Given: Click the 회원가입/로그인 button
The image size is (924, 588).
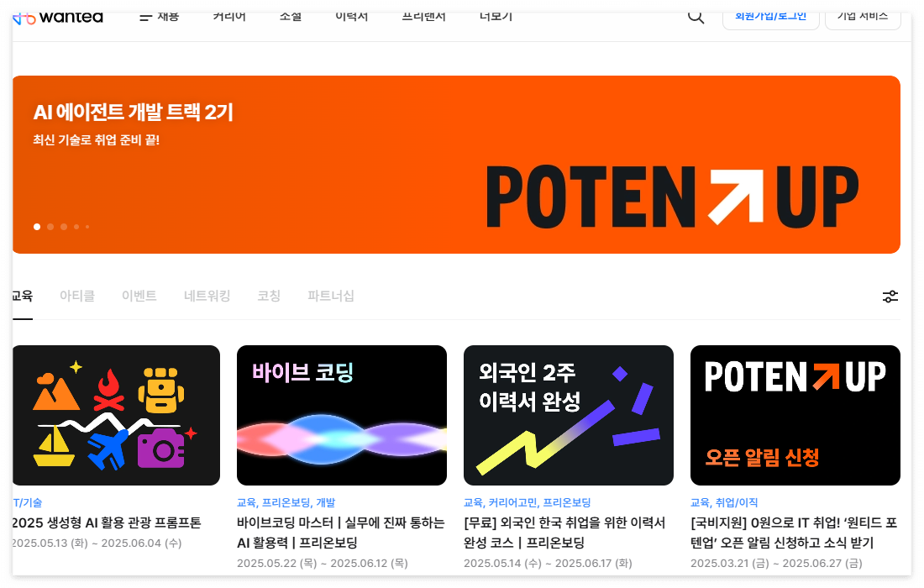Looking at the screenshot, I should click(x=771, y=20).
